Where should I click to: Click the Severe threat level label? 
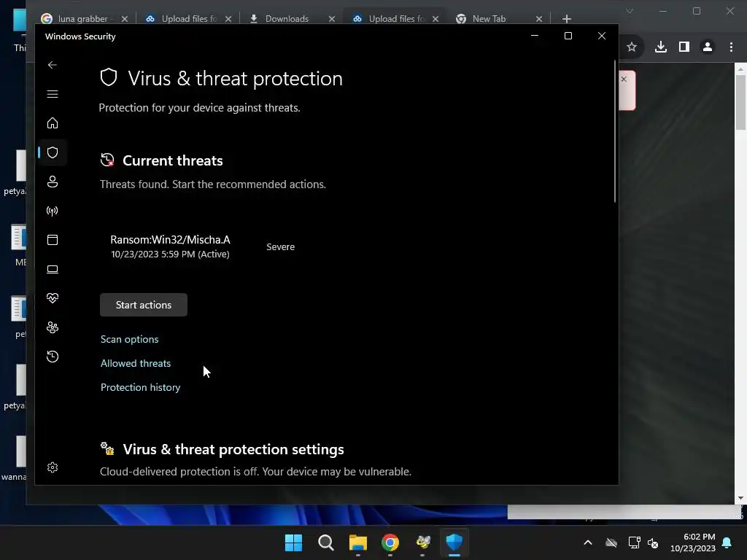tap(281, 246)
